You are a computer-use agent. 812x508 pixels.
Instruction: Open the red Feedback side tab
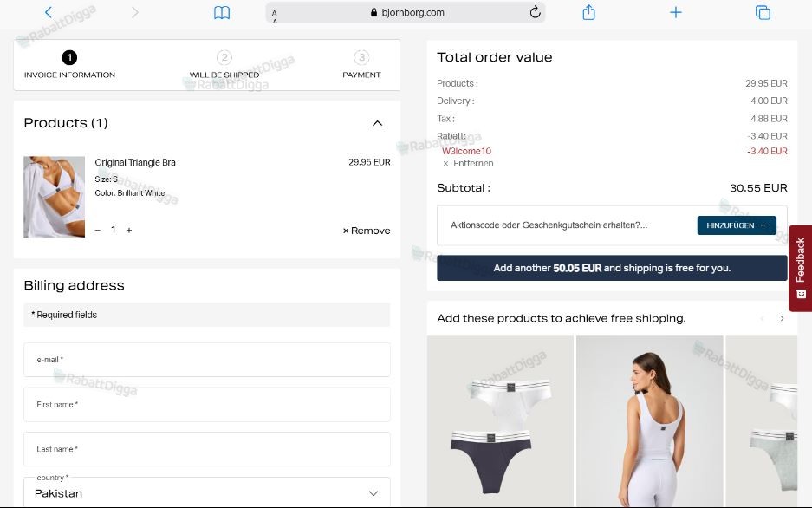[x=800, y=268]
